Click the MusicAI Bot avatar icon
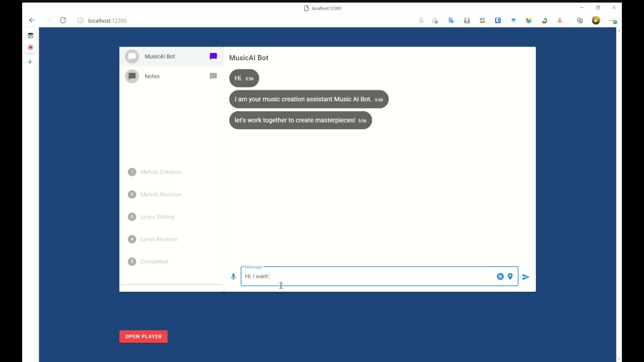 132,56
